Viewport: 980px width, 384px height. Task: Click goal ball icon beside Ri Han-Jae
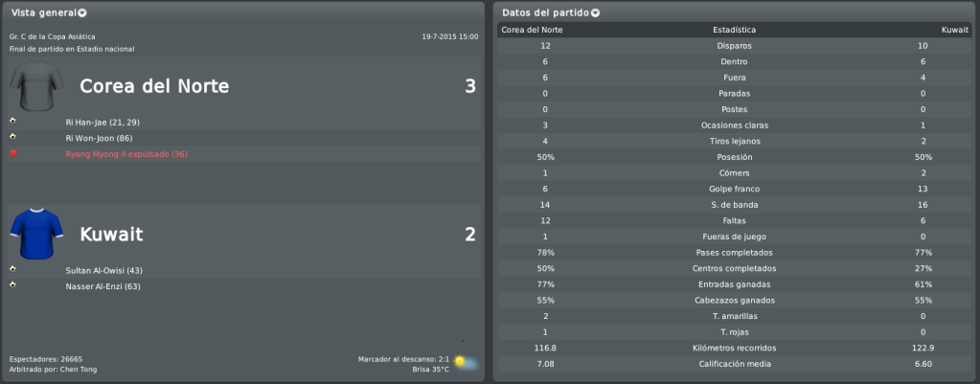click(x=12, y=121)
